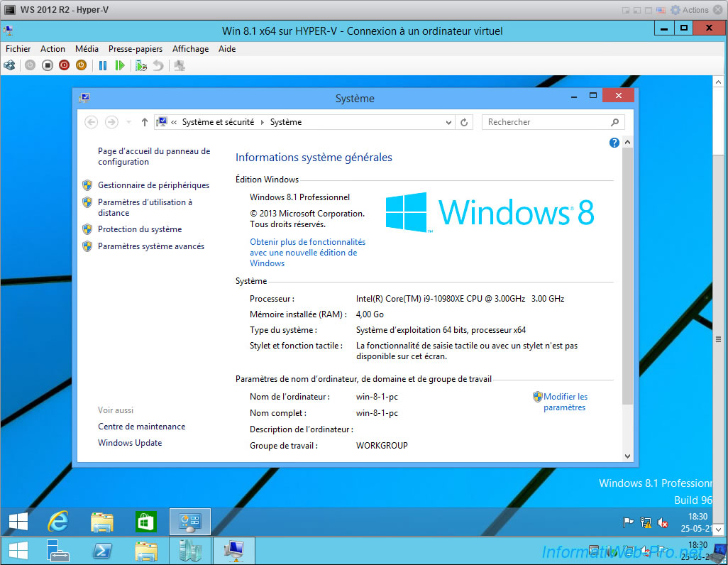Click the VM connection scrollbar up arrow

pyautogui.click(x=718, y=82)
